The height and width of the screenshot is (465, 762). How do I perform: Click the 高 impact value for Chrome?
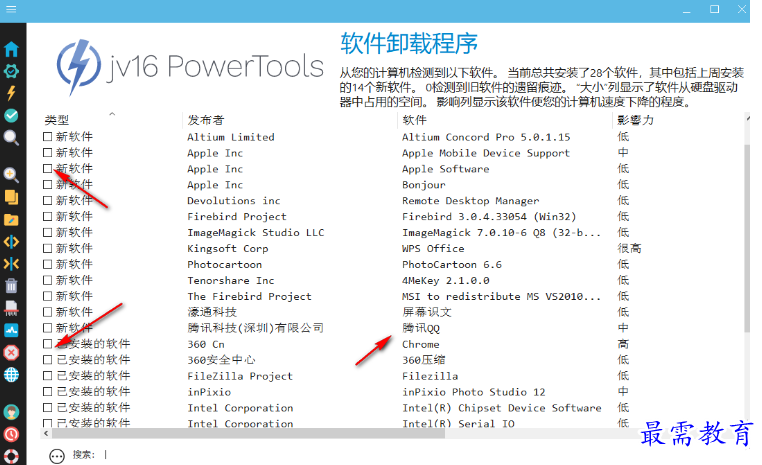[623, 344]
